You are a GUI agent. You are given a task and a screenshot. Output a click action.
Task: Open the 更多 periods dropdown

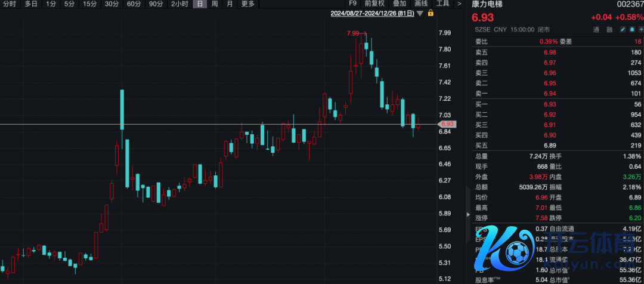pos(248,4)
